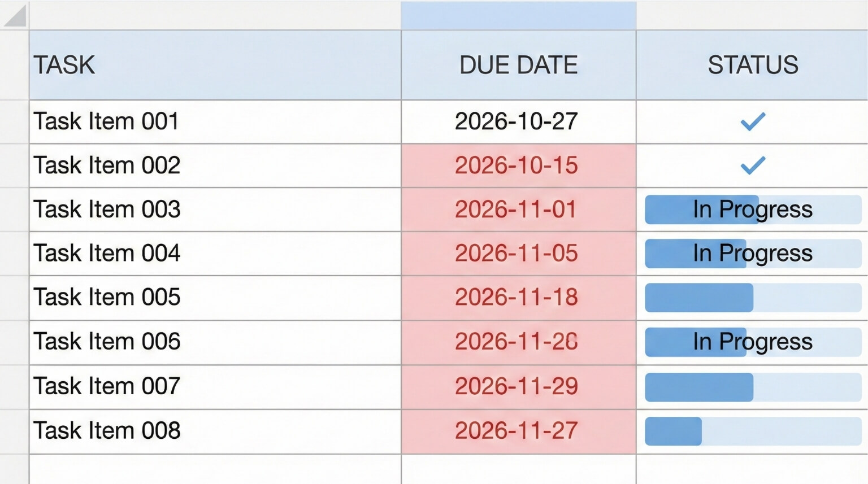This screenshot has height=484, width=868.
Task: Click the checkmark for Task Item 002
Action: [753, 165]
